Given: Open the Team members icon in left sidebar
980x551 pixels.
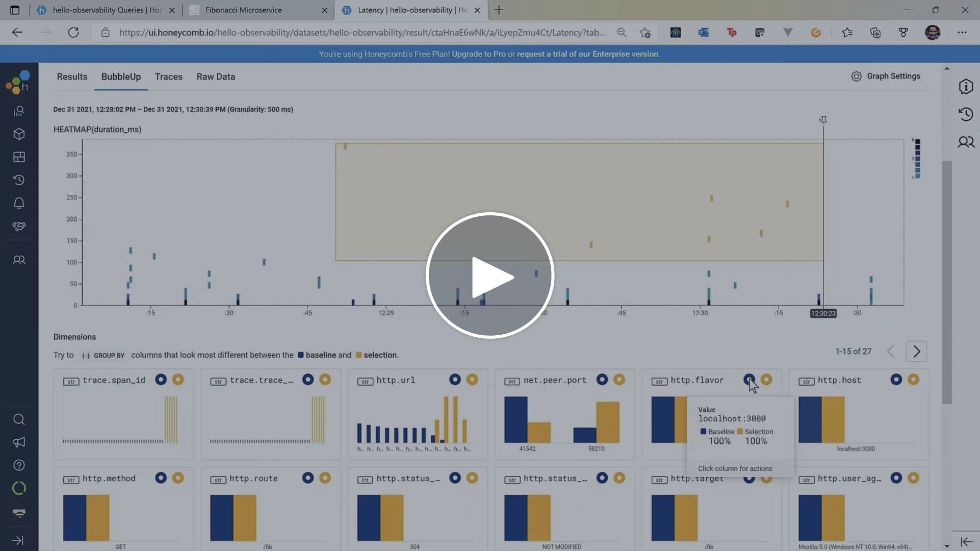Looking at the screenshot, I should [19, 260].
